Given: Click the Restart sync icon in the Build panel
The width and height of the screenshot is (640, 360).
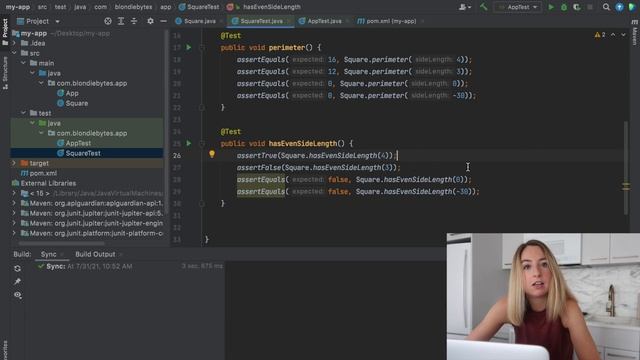Looking at the screenshot, I should coord(18,268).
